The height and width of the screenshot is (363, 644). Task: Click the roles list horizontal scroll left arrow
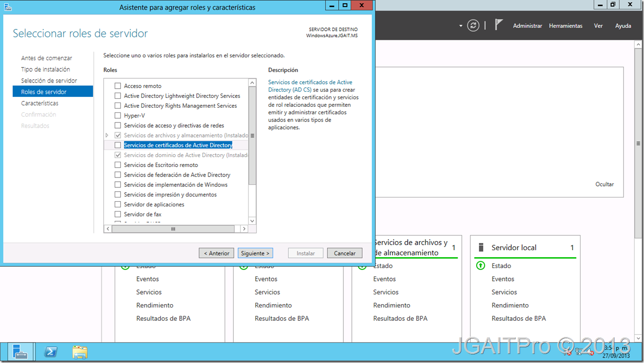click(108, 229)
